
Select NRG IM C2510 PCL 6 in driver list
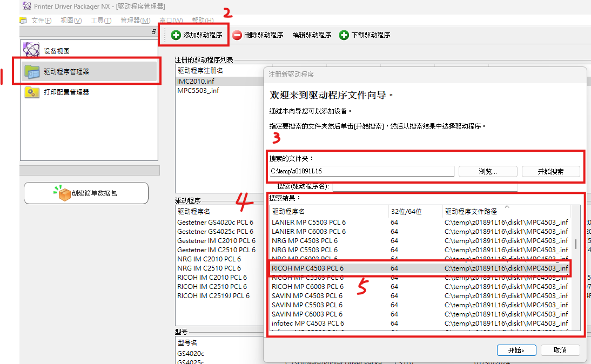[220, 268]
